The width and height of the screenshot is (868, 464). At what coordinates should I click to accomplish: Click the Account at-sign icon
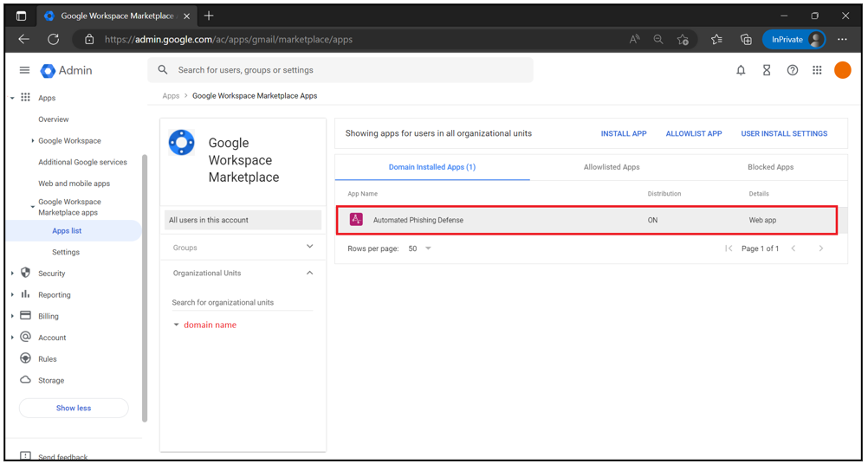coord(25,337)
